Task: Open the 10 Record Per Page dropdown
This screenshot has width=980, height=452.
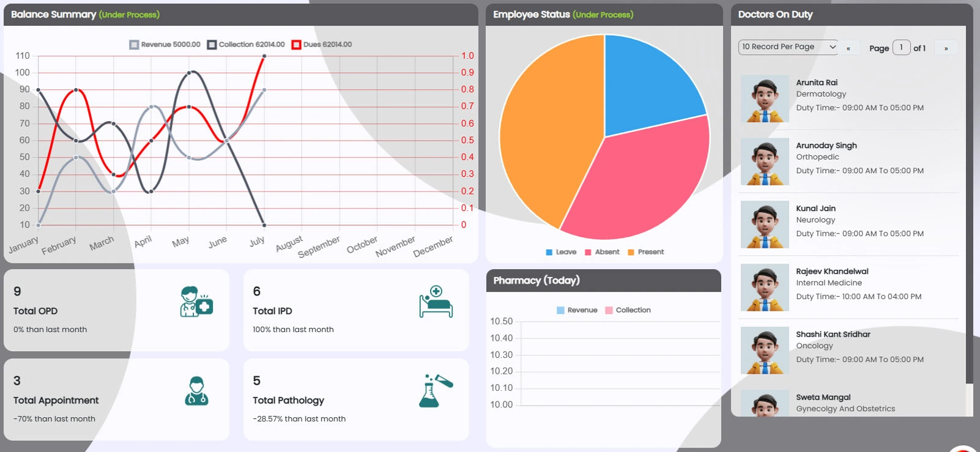Action: pyautogui.click(x=788, y=47)
